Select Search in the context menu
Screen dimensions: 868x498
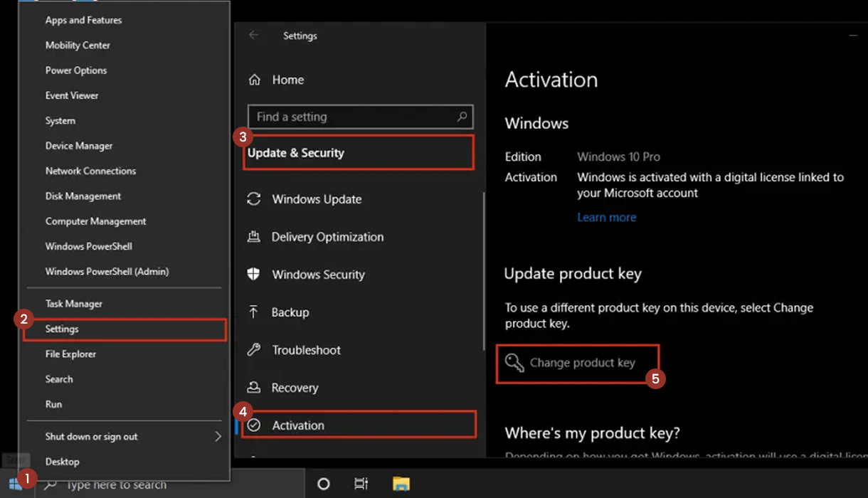[59, 379]
